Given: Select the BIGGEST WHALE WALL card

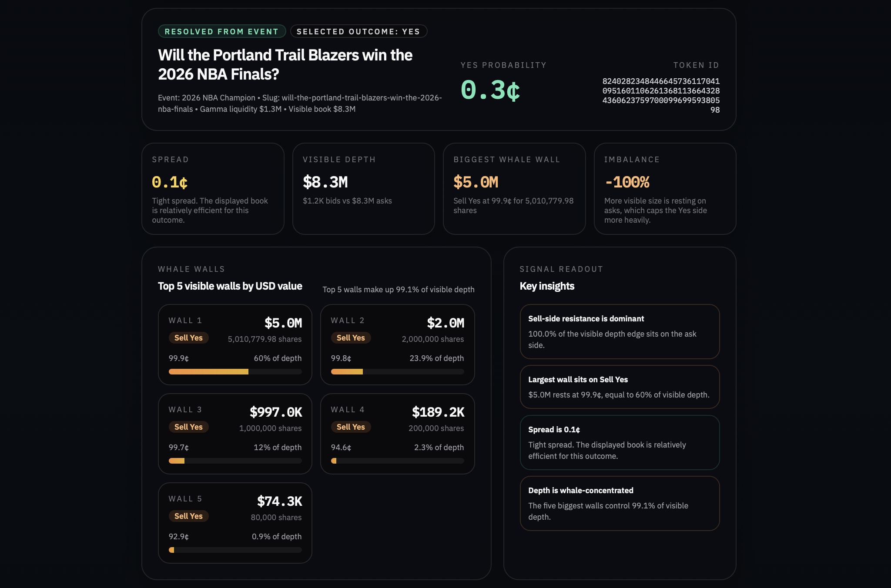Looking at the screenshot, I should pos(514,189).
